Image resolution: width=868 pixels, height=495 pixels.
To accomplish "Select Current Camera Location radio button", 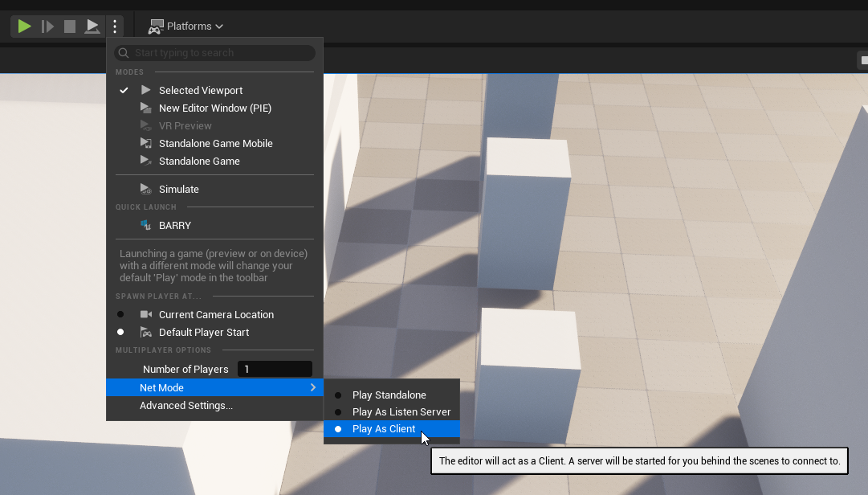I will click(x=120, y=315).
